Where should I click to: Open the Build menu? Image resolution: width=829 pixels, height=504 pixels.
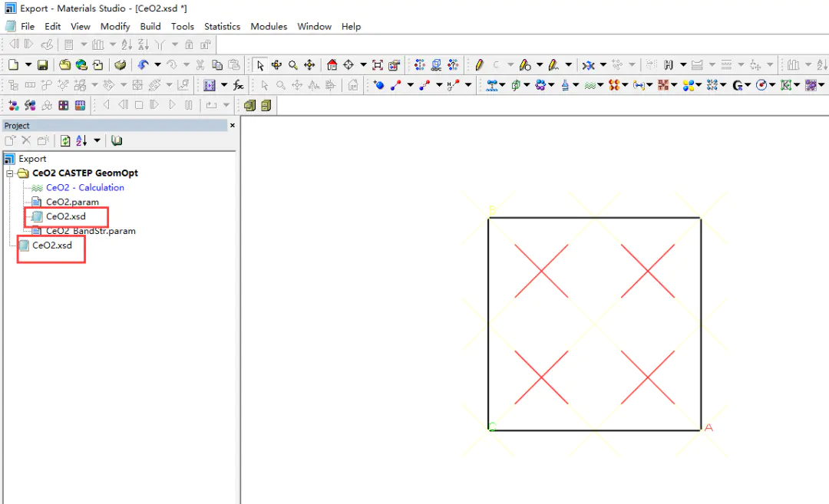click(150, 26)
